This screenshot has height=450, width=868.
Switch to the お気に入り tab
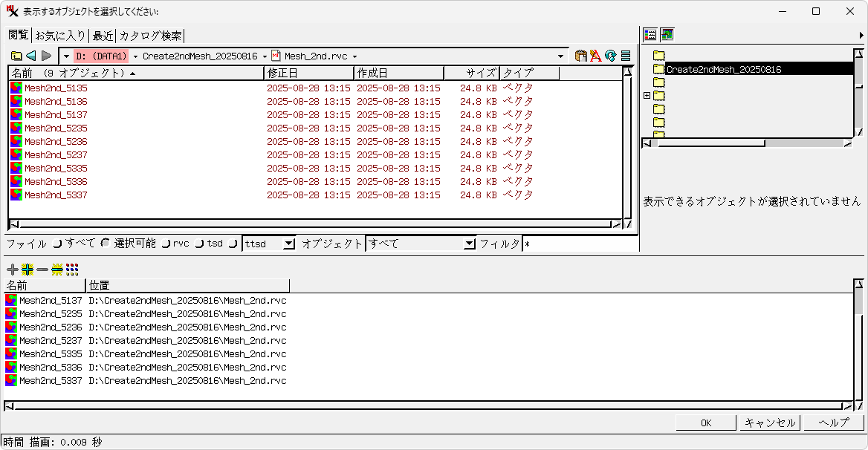coord(60,36)
